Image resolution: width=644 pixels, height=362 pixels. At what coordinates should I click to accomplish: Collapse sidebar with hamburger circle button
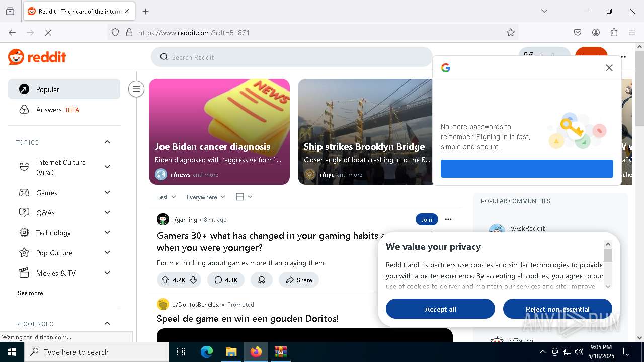click(x=136, y=89)
